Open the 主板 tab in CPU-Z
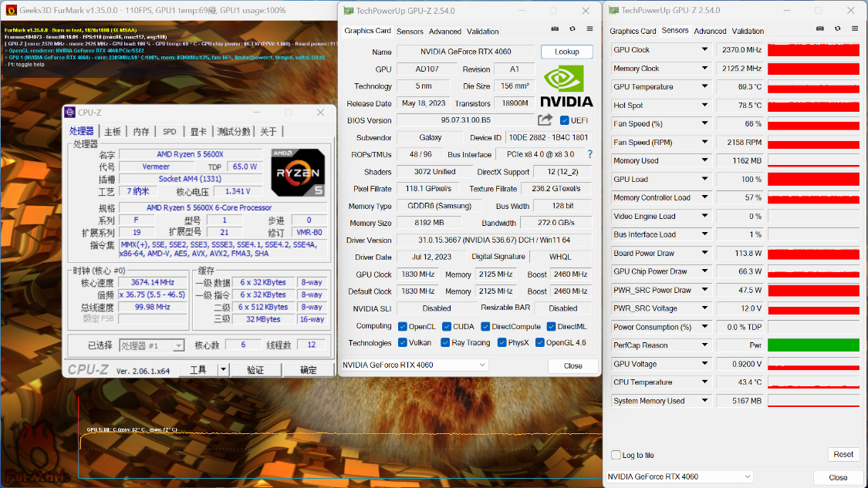The image size is (868, 488). tap(113, 132)
